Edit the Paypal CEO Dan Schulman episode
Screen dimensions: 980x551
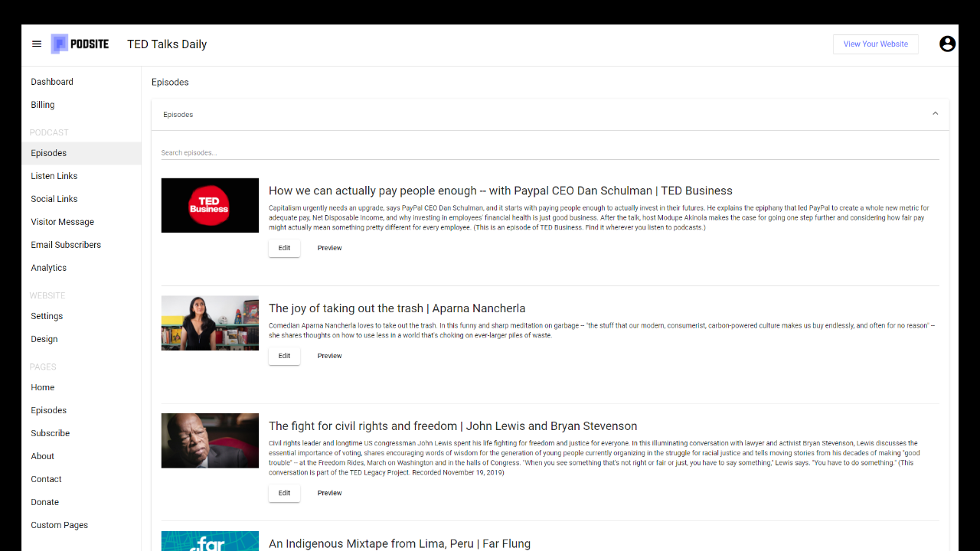pos(284,248)
